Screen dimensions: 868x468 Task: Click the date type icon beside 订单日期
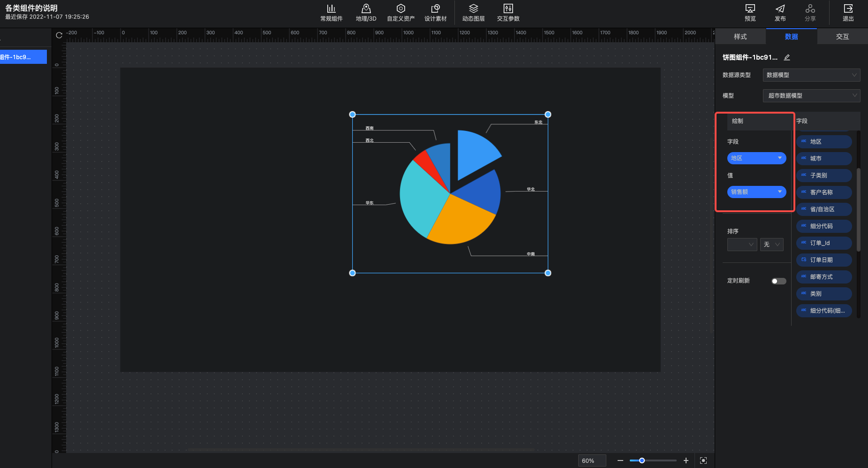(804, 260)
